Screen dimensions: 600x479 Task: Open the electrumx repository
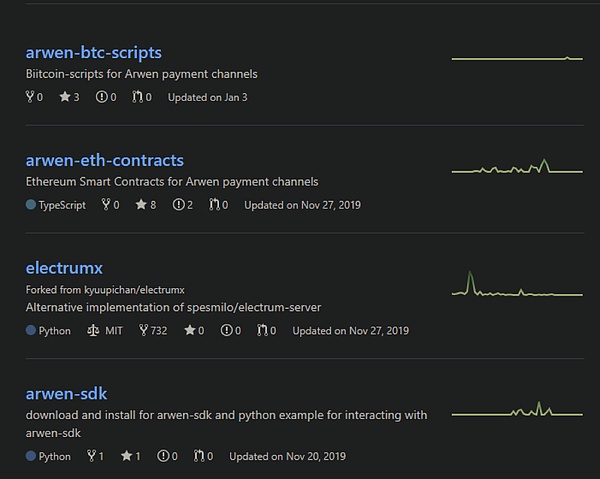(x=64, y=268)
